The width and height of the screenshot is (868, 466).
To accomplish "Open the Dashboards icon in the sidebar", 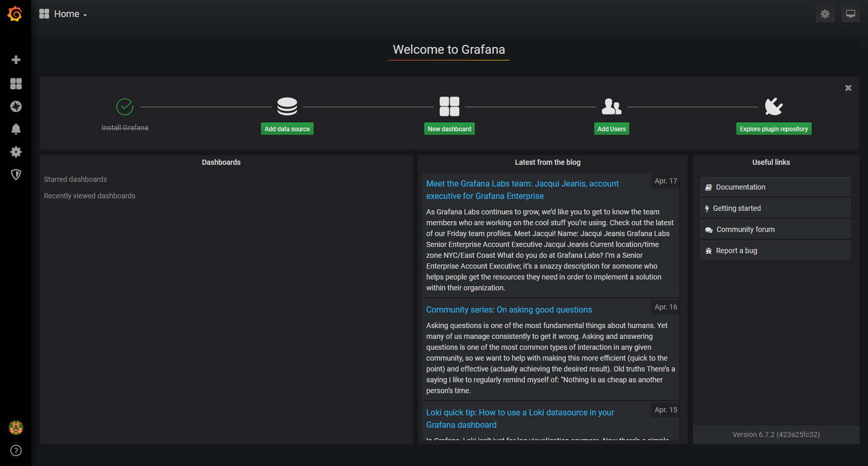I will [x=16, y=84].
